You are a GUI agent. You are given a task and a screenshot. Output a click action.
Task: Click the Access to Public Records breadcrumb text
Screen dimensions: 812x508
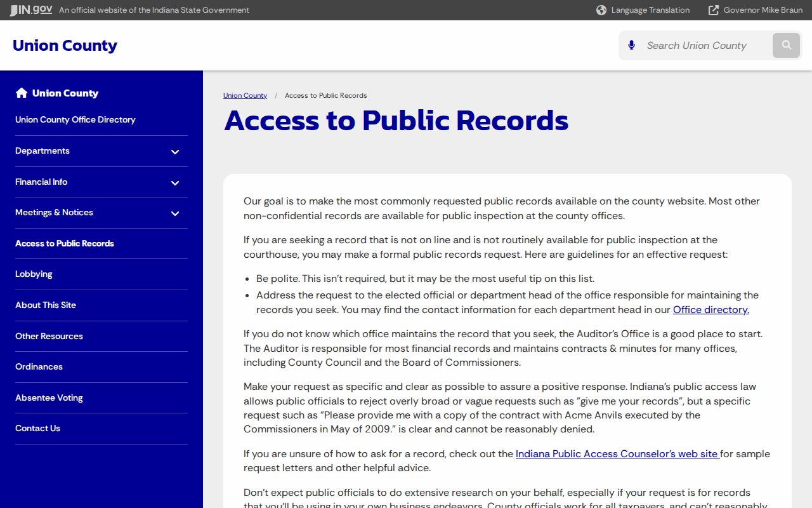click(325, 95)
